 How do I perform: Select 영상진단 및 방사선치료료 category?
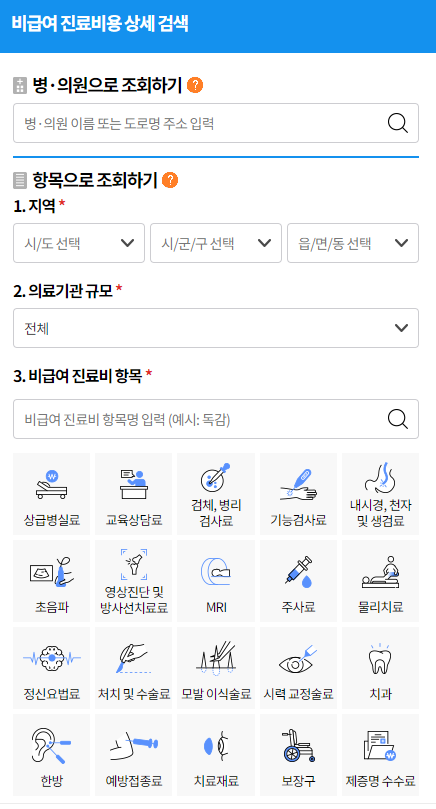pos(134,581)
